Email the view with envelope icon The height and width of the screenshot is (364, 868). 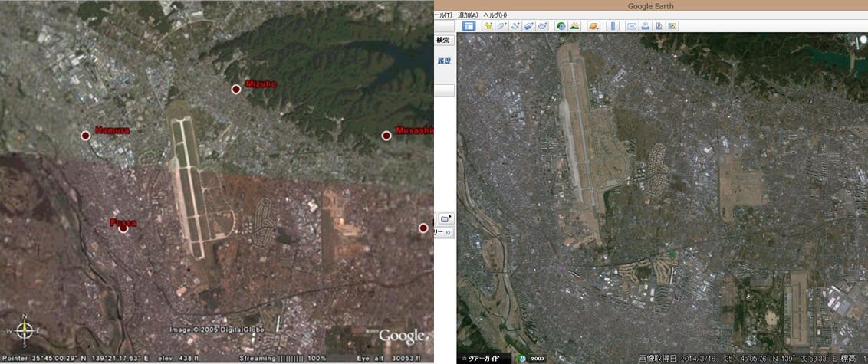pos(632,26)
